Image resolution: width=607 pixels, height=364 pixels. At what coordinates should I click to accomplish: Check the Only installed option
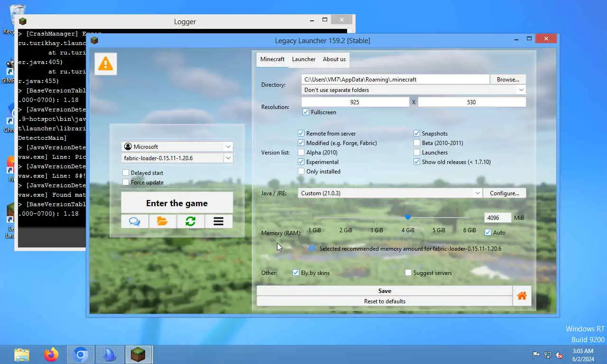301,172
